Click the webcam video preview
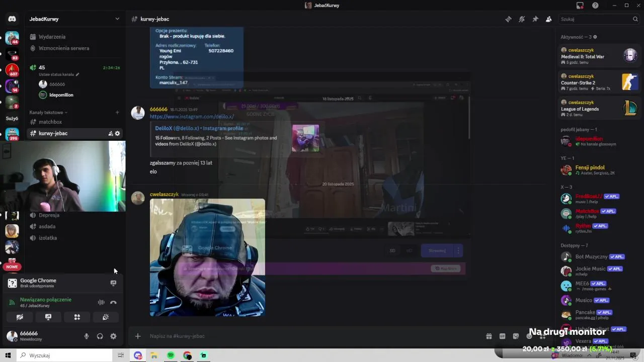 pos(63,176)
